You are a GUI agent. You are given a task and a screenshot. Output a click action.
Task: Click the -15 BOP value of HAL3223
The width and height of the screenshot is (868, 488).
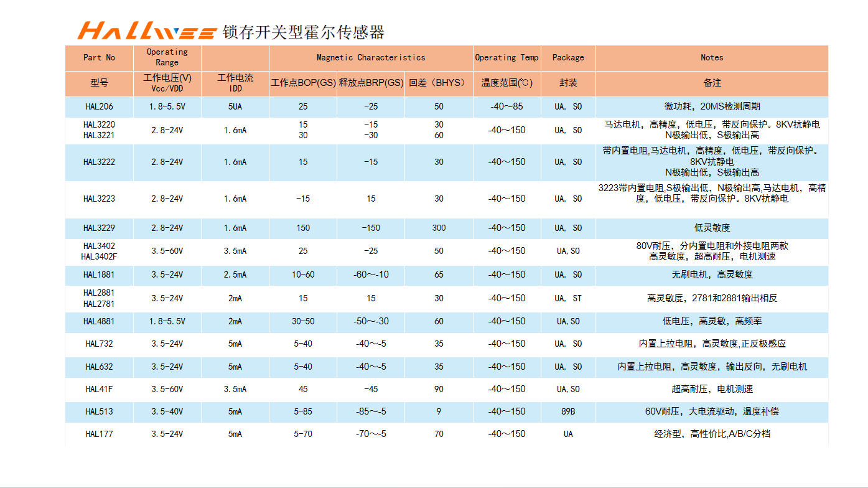(303, 199)
